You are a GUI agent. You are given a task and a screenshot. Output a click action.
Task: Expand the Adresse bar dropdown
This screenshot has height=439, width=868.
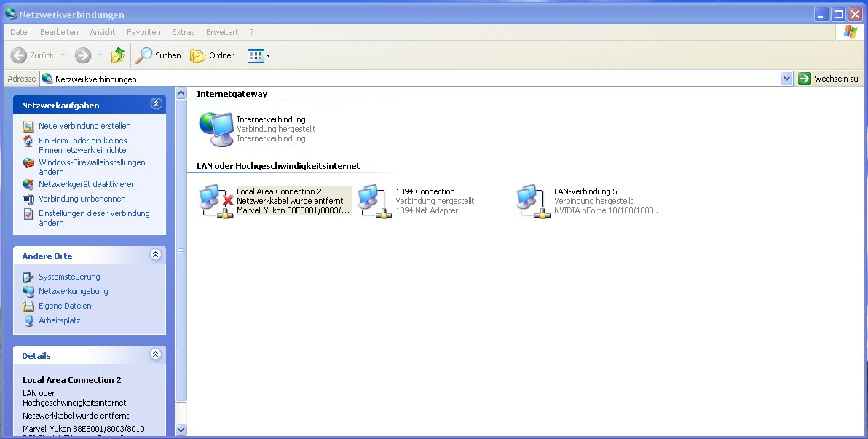(x=786, y=79)
